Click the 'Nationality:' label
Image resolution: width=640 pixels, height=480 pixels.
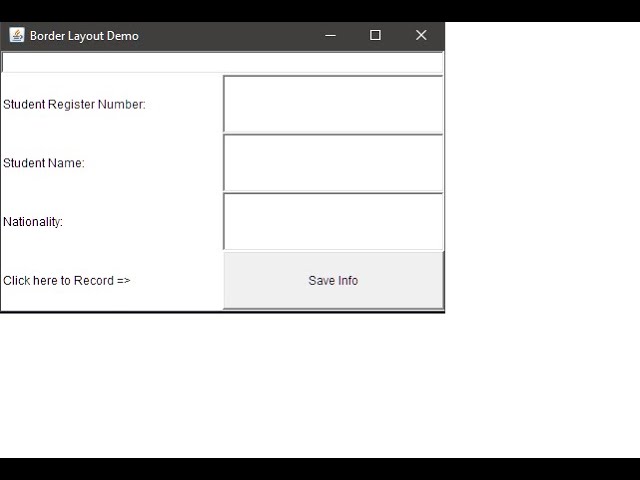pos(33,222)
